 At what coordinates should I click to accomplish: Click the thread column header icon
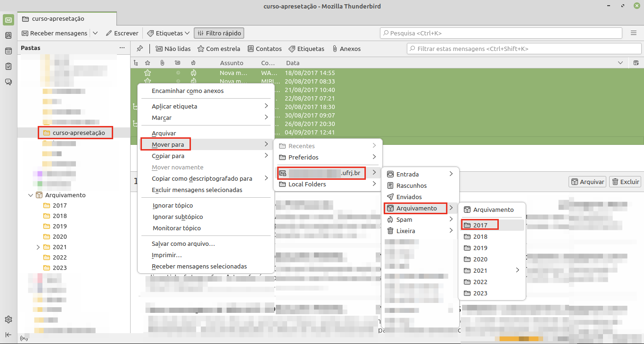(x=136, y=63)
